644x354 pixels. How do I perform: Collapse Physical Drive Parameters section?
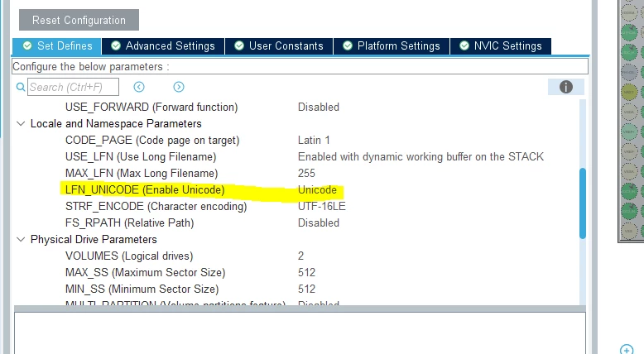[x=21, y=239]
